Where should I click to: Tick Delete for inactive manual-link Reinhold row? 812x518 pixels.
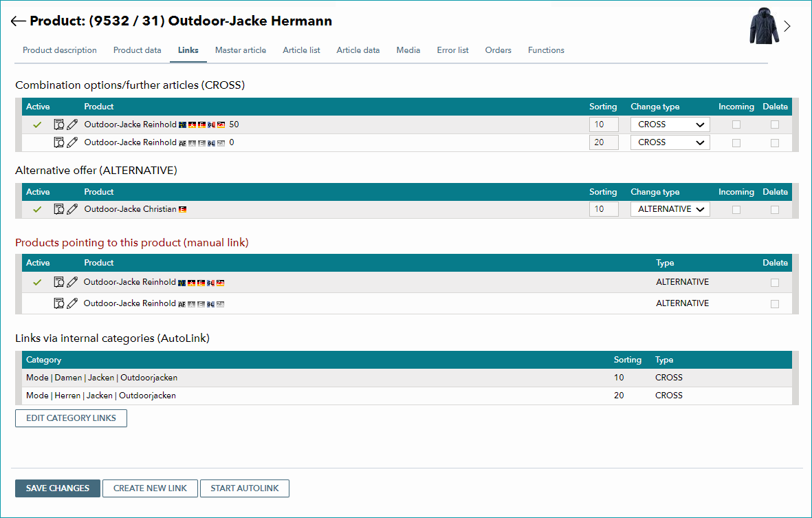pos(775,304)
